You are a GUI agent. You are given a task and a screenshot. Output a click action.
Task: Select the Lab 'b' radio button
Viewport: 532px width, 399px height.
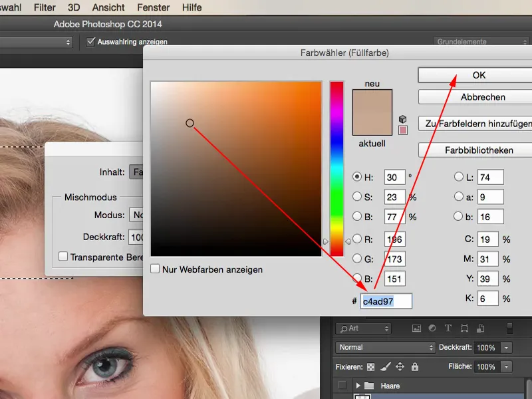click(458, 216)
